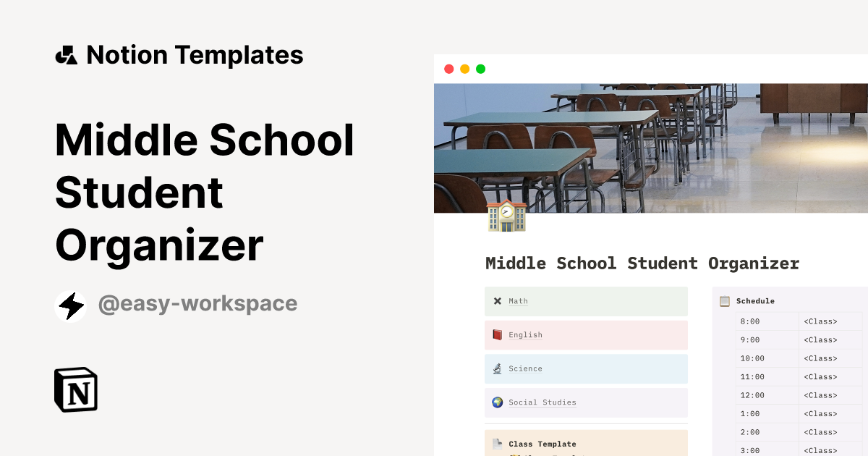Click the X icon next to Math
This screenshot has height=456, width=868.
[497, 301]
